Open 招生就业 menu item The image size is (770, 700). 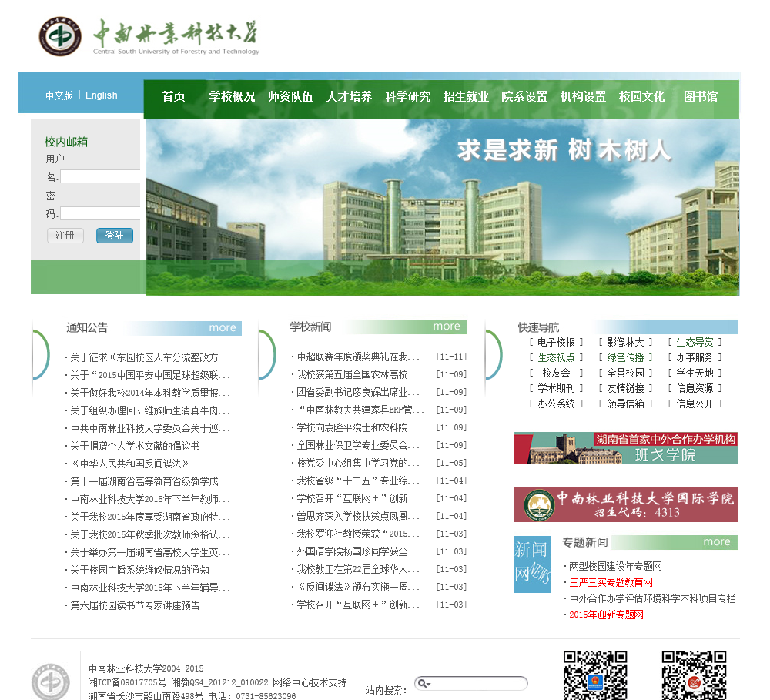466,96
